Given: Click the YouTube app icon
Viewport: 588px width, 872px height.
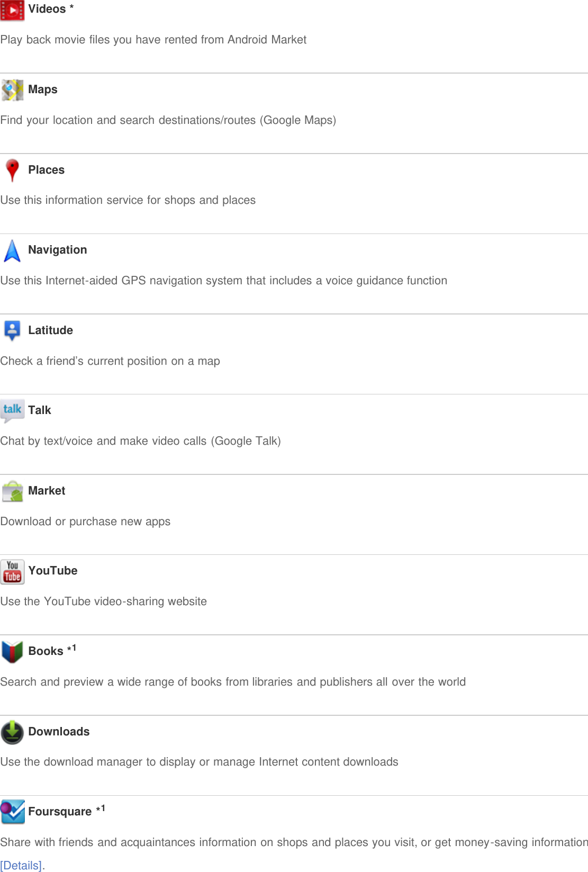Looking at the screenshot, I should point(12,572).
